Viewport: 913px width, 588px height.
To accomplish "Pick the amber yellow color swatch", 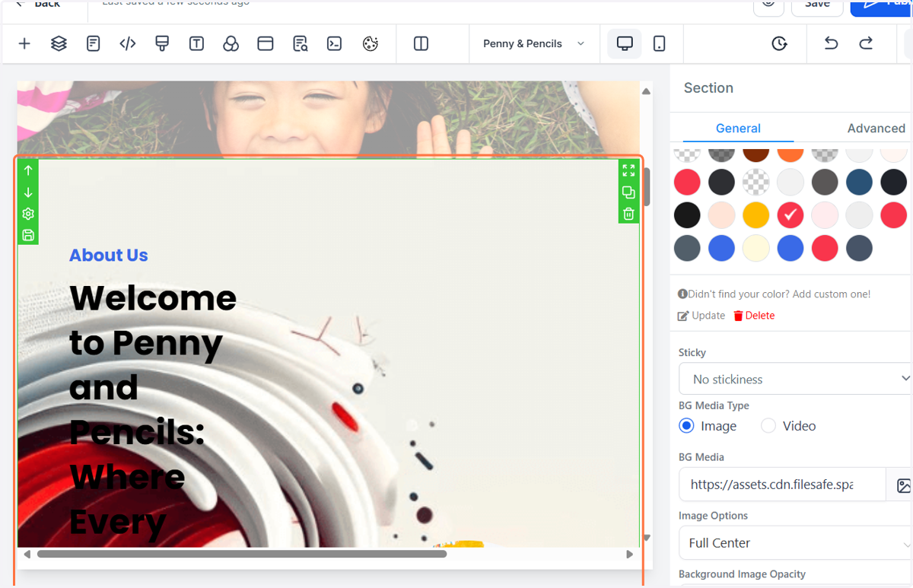I will coord(756,215).
